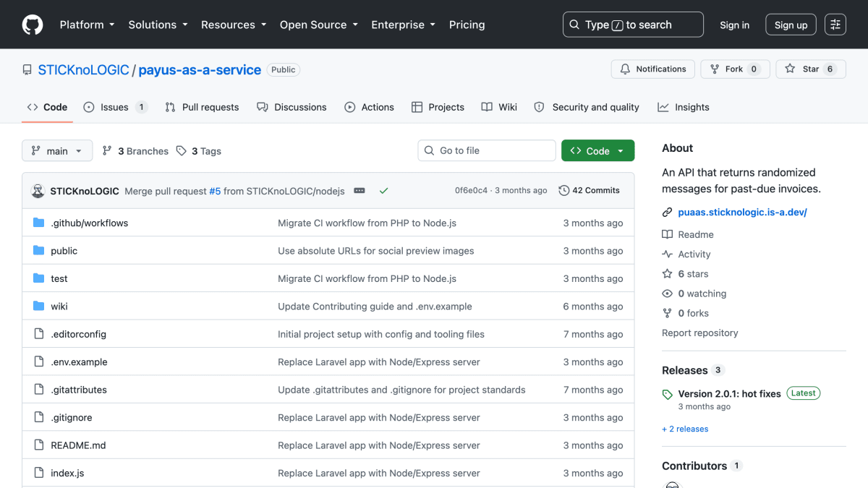Show + 2 releases
The image size is (868, 488).
click(685, 429)
